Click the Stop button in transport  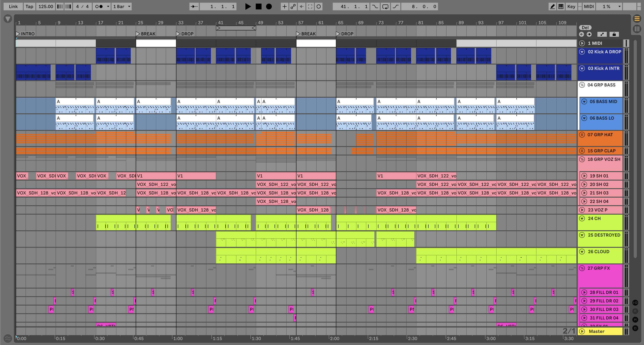coord(258,6)
